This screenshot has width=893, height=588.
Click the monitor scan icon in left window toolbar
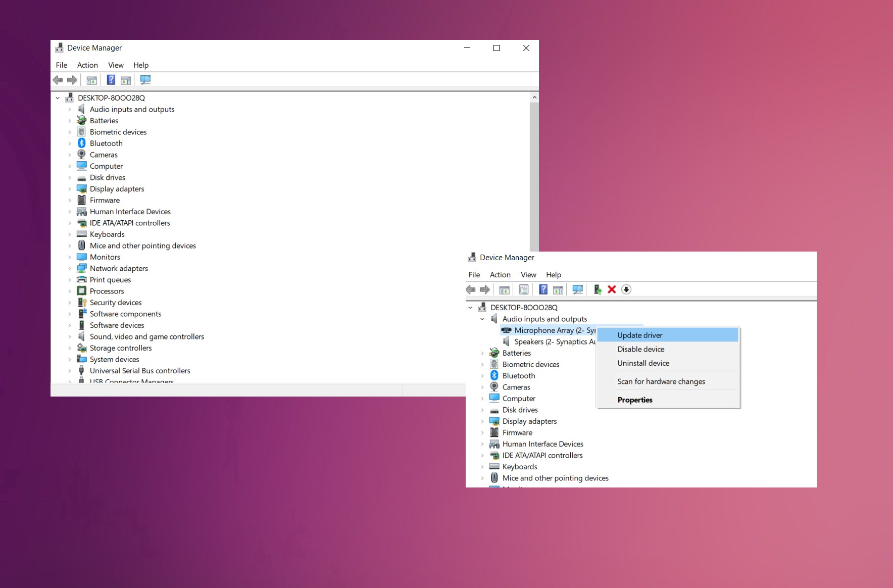[x=145, y=80]
